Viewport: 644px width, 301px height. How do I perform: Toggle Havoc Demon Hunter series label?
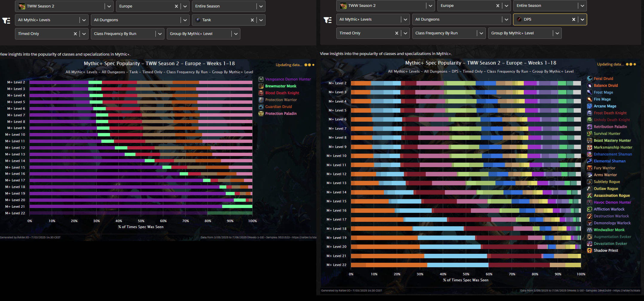coord(612,202)
